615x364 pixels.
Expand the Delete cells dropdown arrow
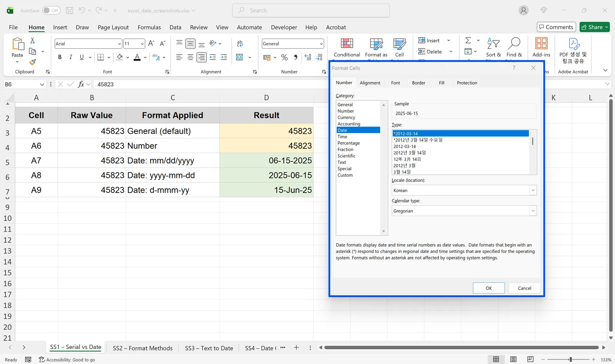pos(451,52)
